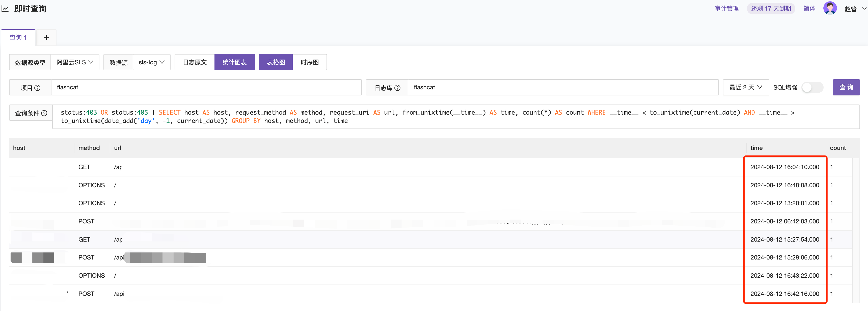The image size is (868, 311).
Task: Click the help icon next to 项目
Action: [x=37, y=88]
